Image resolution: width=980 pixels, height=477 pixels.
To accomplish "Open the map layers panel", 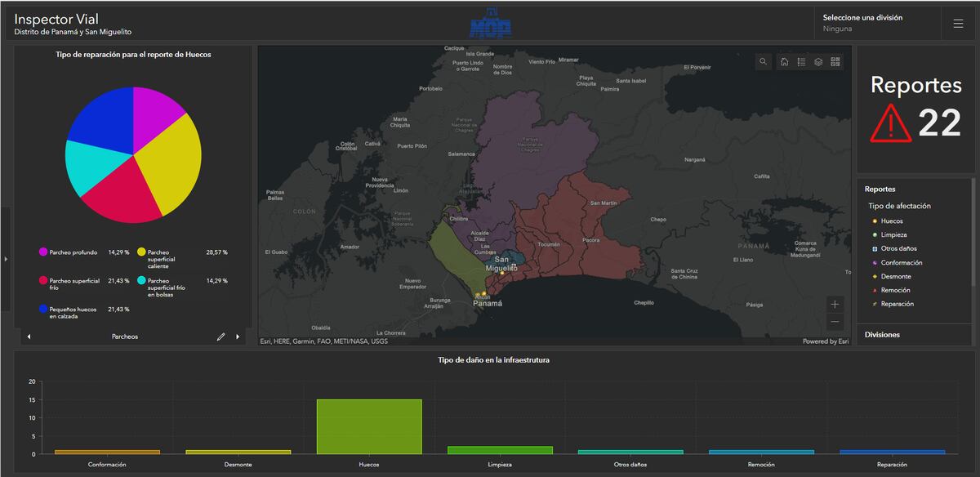I will tap(818, 62).
